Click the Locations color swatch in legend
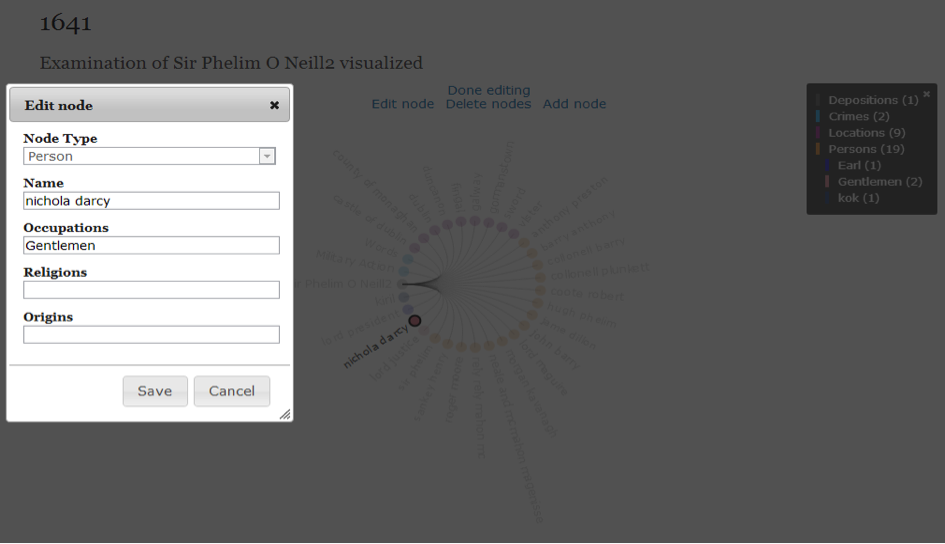This screenshot has width=945, height=544. click(x=819, y=133)
